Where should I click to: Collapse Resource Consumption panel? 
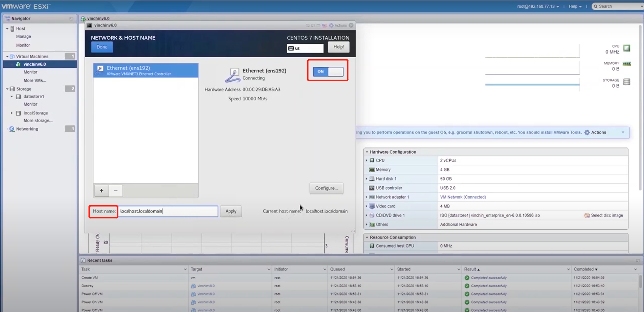(367, 237)
